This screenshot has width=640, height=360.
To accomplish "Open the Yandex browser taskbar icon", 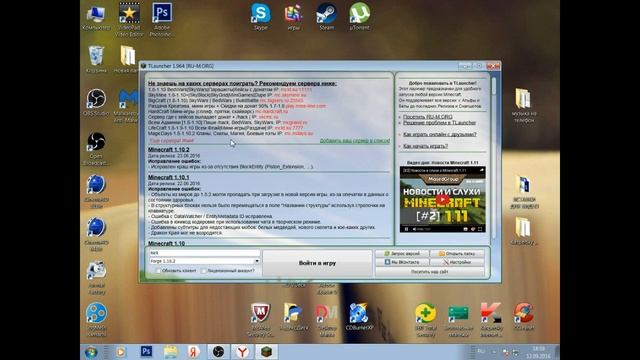I will (242, 351).
